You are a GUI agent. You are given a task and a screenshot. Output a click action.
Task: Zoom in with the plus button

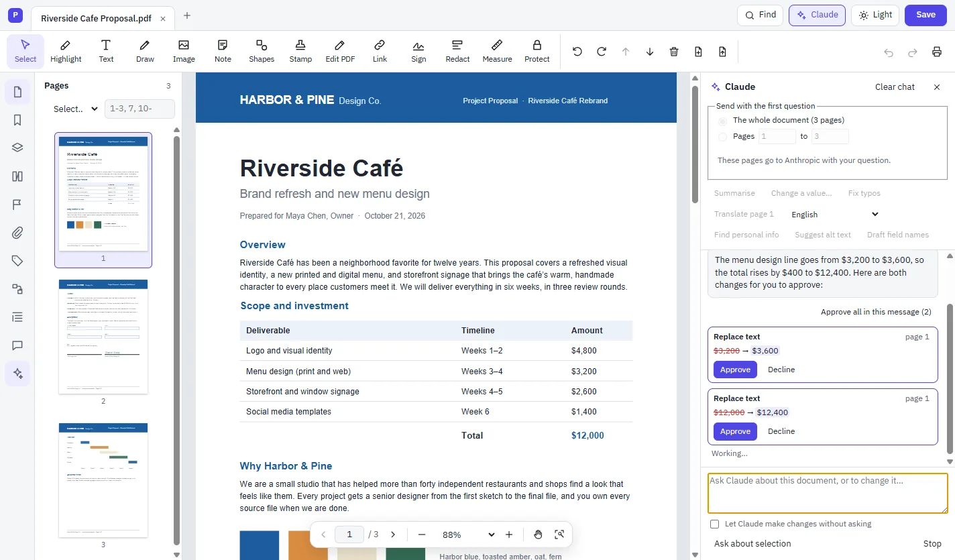pyautogui.click(x=509, y=535)
